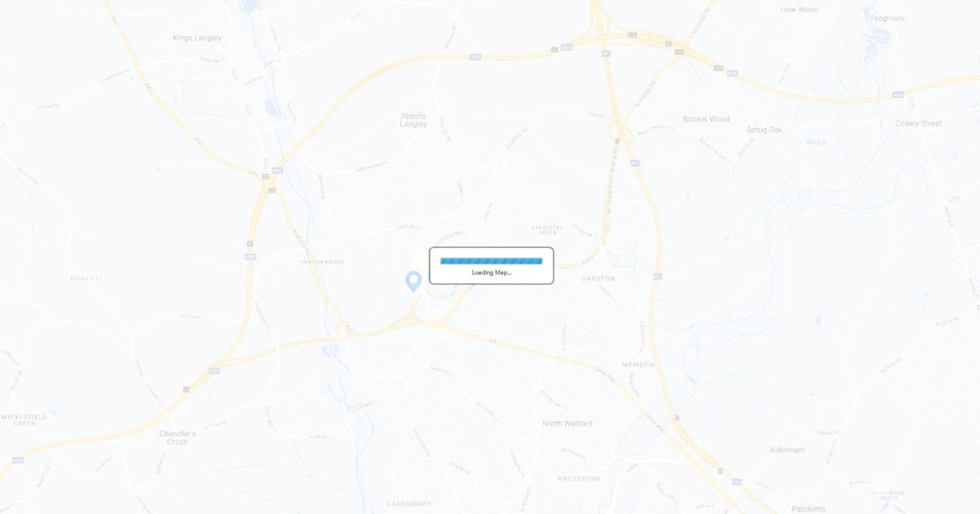Click the blue striped loading progress bar
Viewport: 980px width, 514px height.
tap(492, 261)
